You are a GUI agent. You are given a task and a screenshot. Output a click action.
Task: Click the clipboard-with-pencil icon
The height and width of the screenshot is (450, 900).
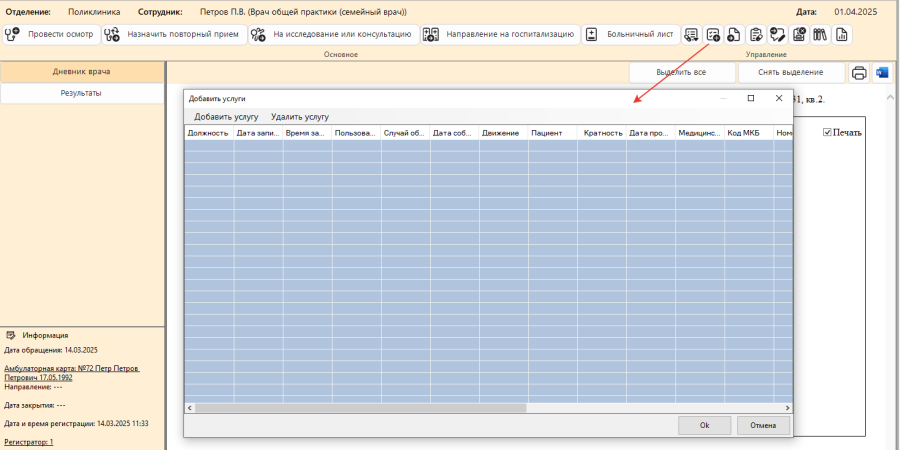756,34
